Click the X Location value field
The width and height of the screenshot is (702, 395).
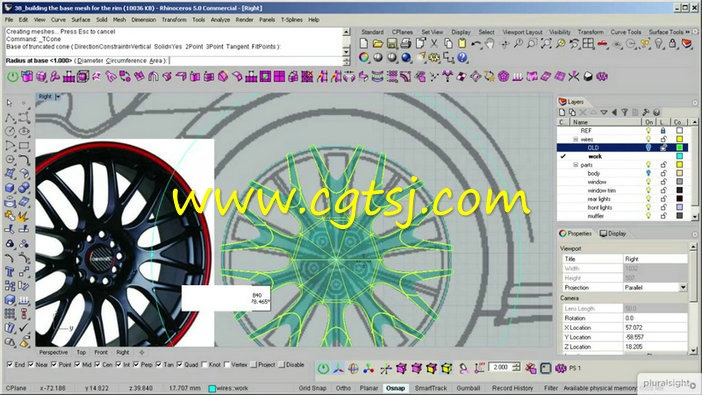point(655,327)
